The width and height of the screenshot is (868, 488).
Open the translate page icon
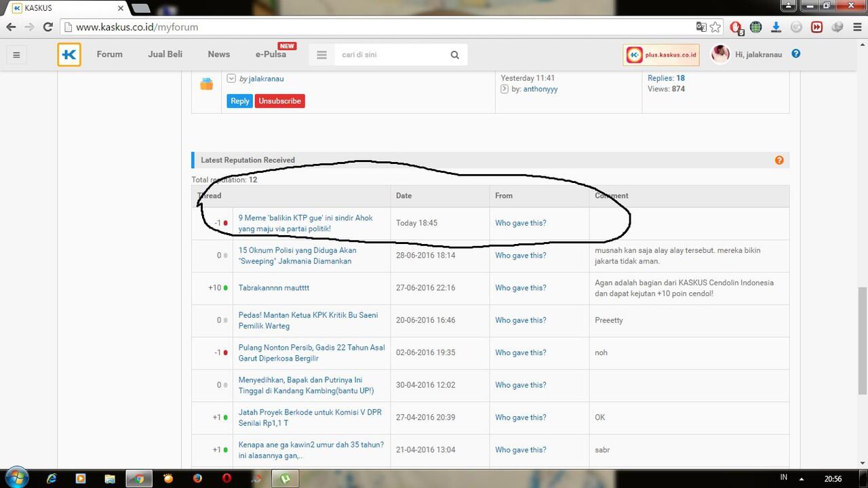pos(701,27)
